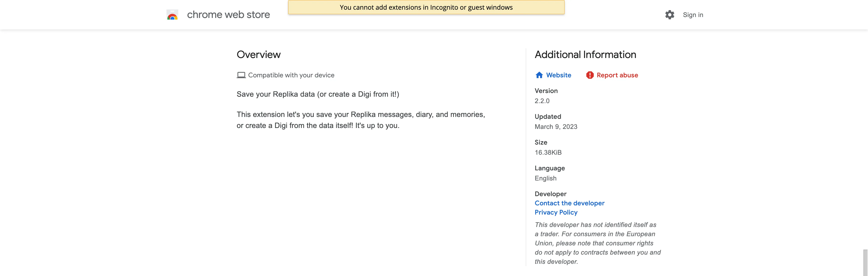Click the paragraph starting 'This extension let's you'
The image size is (868, 276).
click(361, 120)
